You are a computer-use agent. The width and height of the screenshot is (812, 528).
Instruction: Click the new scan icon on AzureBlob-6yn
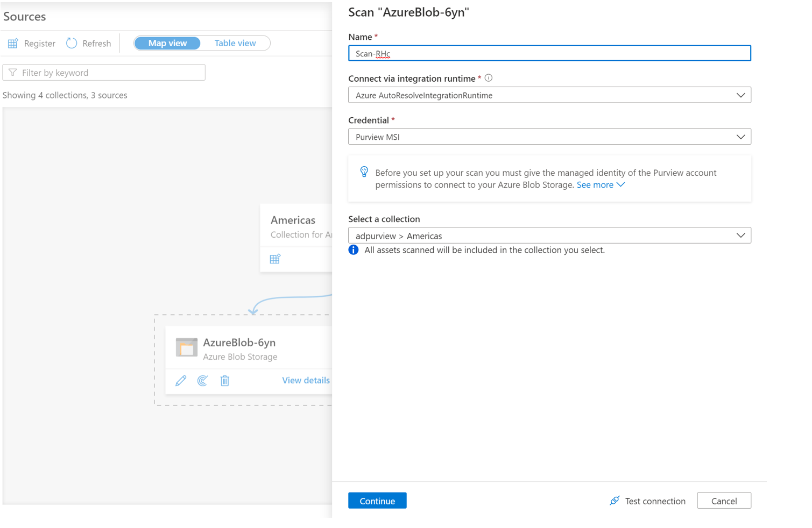coord(202,380)
